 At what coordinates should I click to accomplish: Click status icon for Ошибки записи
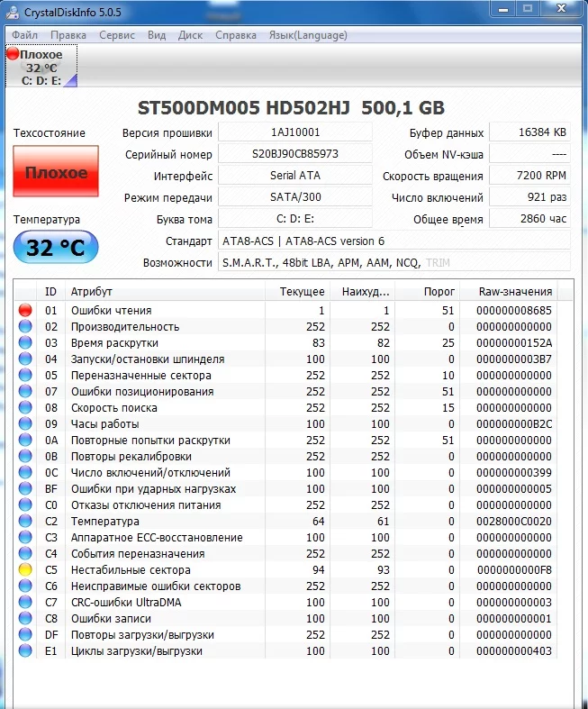25,619
